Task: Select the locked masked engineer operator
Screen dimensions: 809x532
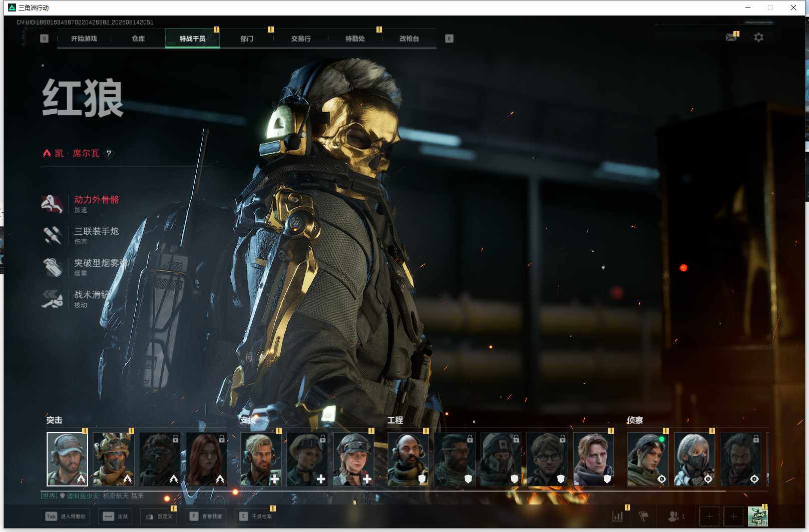Action: [501, 459]
